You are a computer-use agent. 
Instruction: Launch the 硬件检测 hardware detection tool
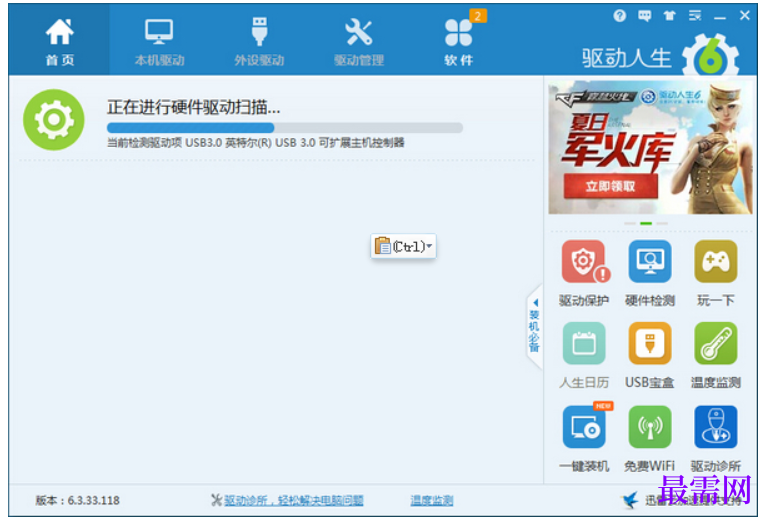coord(650,261)
